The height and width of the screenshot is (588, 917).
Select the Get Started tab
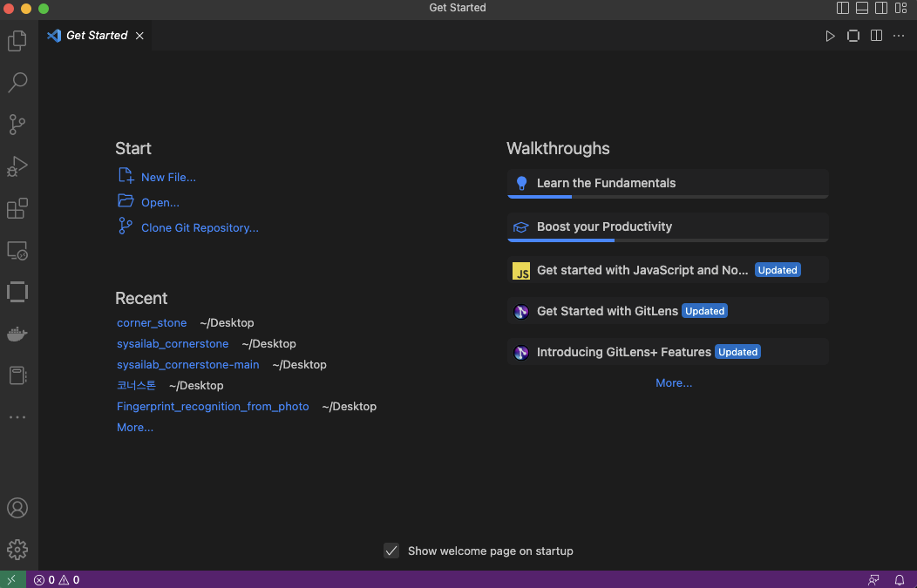pos(95,36)
